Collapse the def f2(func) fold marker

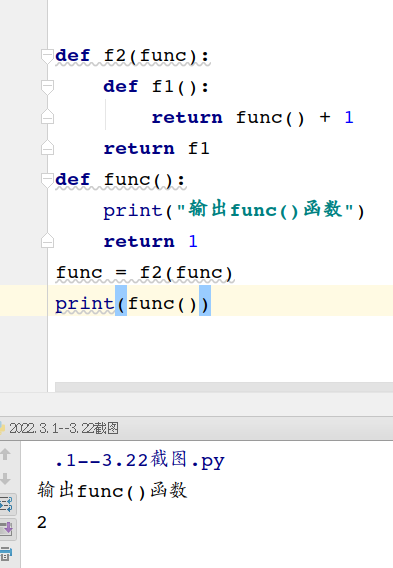(x=47, y=56)
